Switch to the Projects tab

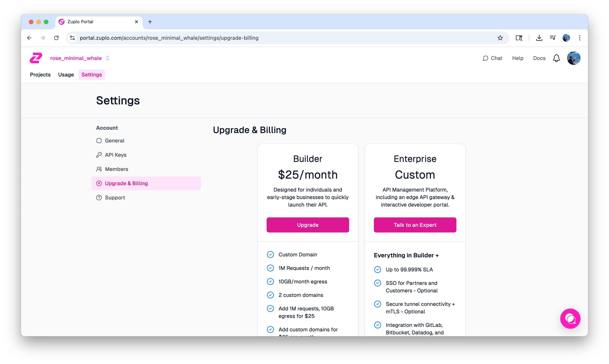point(40,75)
